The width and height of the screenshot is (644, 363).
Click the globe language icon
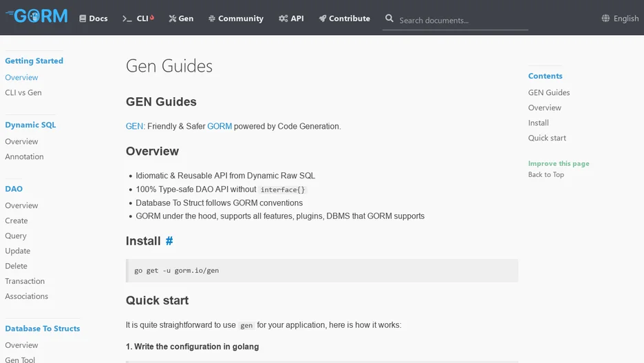(605, 18)
